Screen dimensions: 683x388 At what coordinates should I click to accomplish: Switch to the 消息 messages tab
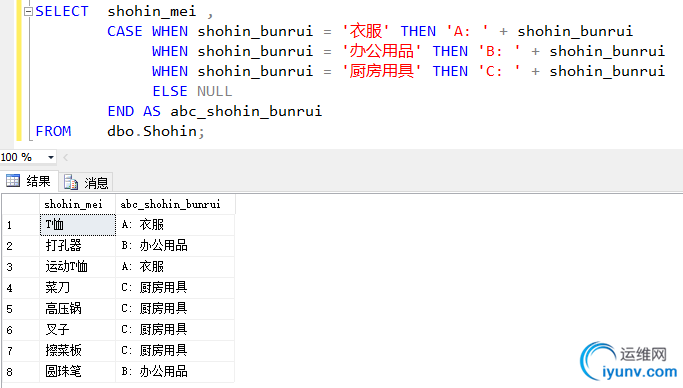click(86, 182)
